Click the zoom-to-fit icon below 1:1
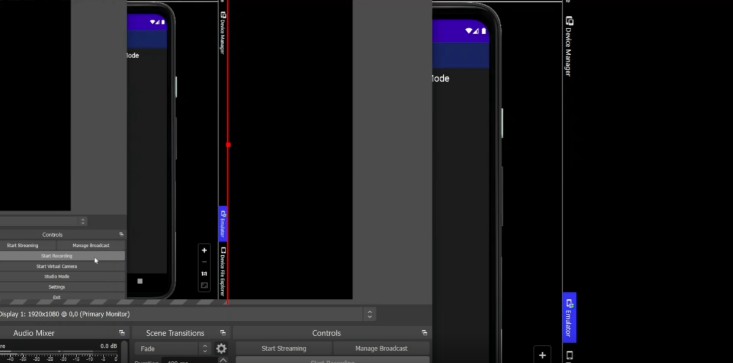Viewport: 733px width, 363px height. pyautogui.click(x=204, y=285)
